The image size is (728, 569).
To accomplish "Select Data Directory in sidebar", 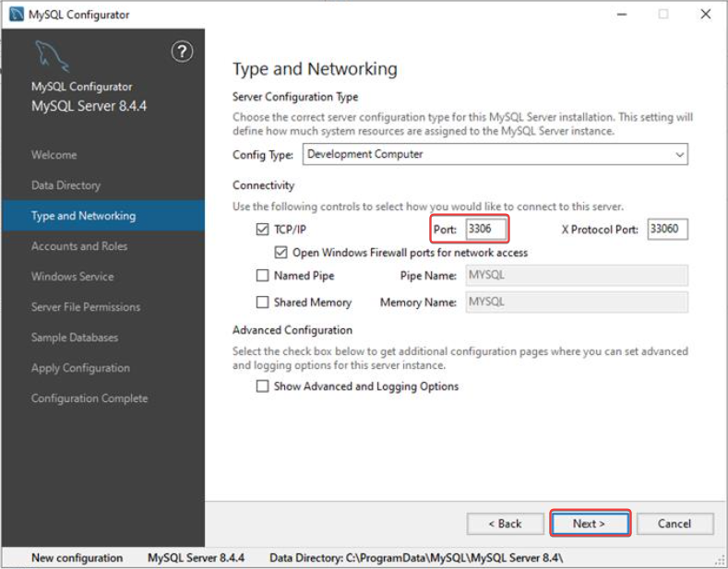I will 66,185.
